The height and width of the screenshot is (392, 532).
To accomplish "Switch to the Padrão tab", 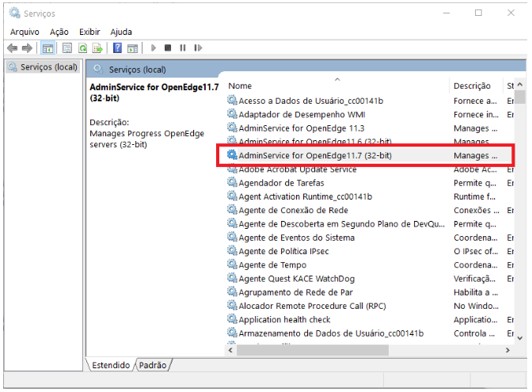I will 153,365.
